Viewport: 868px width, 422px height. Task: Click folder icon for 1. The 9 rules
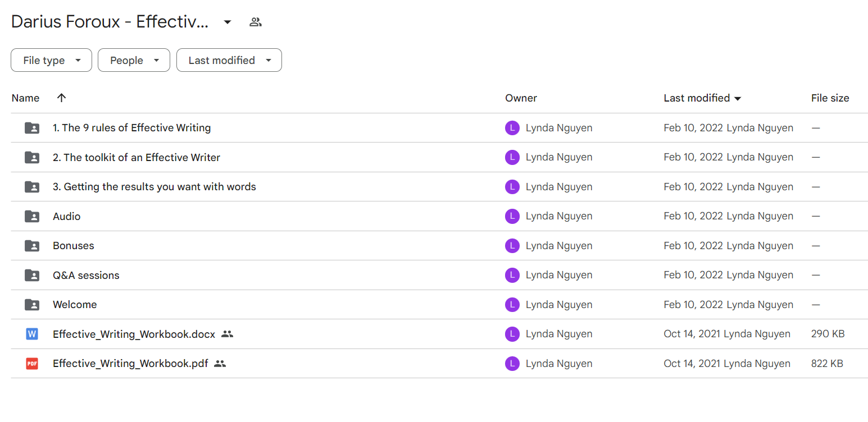[32, 128]
